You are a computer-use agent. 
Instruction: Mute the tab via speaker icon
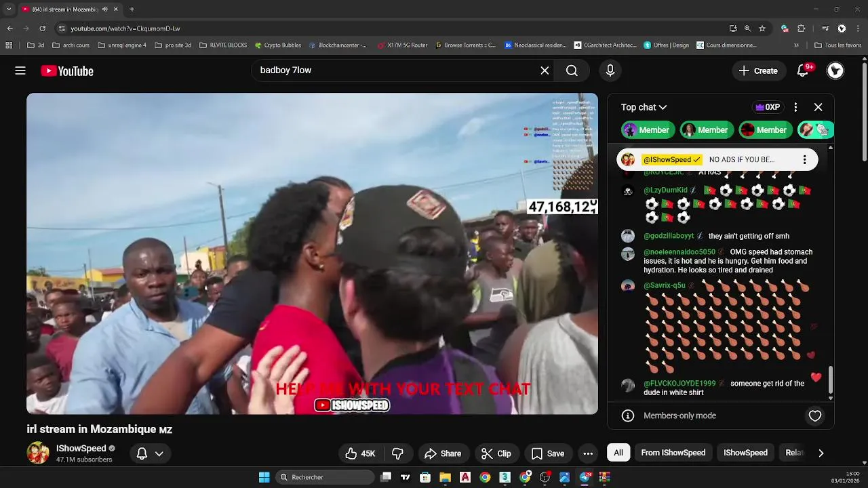(105, 9)
